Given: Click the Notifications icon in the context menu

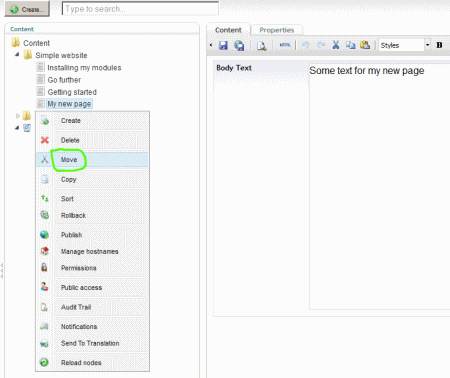Looking at the screenshot, I should [x=44, y=326].
